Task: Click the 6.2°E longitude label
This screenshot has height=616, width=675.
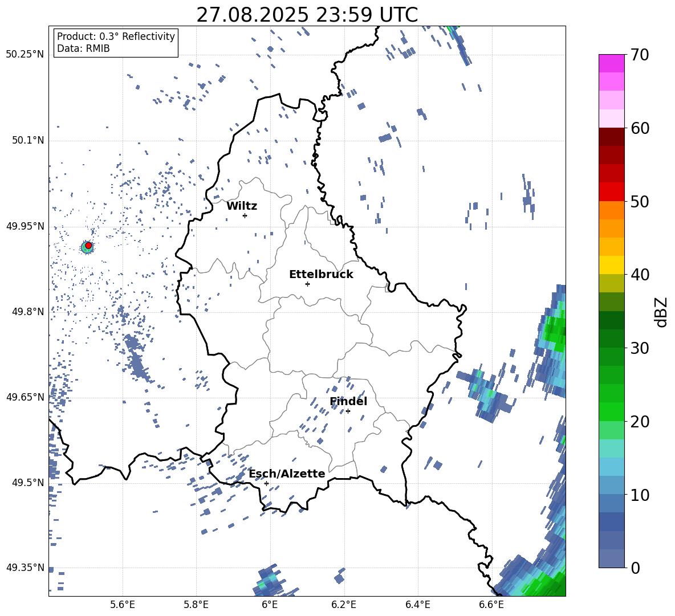Action: tap(344, 605)
